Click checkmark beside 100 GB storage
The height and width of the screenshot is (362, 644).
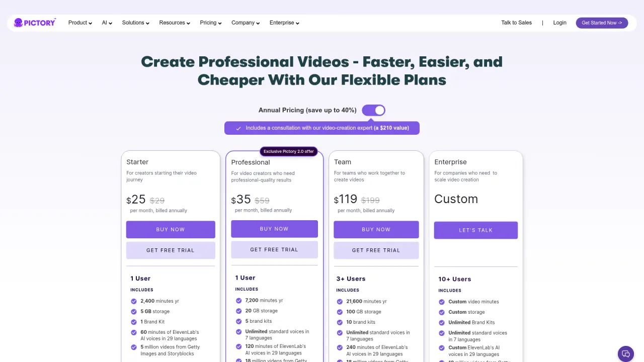[340, 312]
